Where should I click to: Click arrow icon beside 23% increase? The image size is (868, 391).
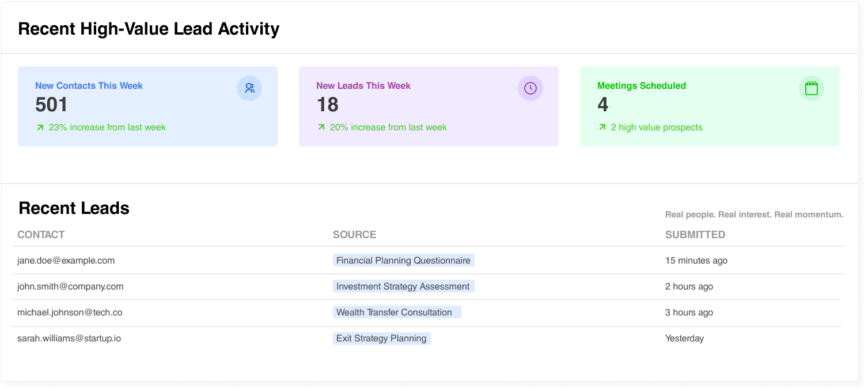pyautogui.click(x=40, y=127)
